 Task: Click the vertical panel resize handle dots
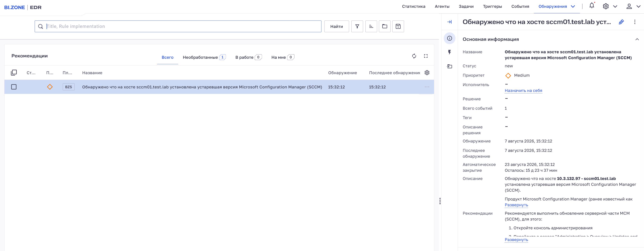pyautogui.click(x=440, y=201)
